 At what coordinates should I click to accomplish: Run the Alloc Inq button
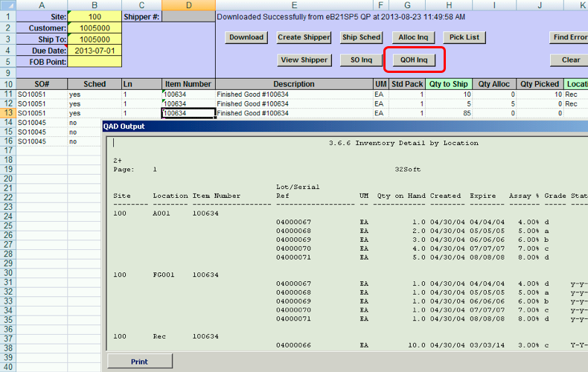click(x=412, y=37)
